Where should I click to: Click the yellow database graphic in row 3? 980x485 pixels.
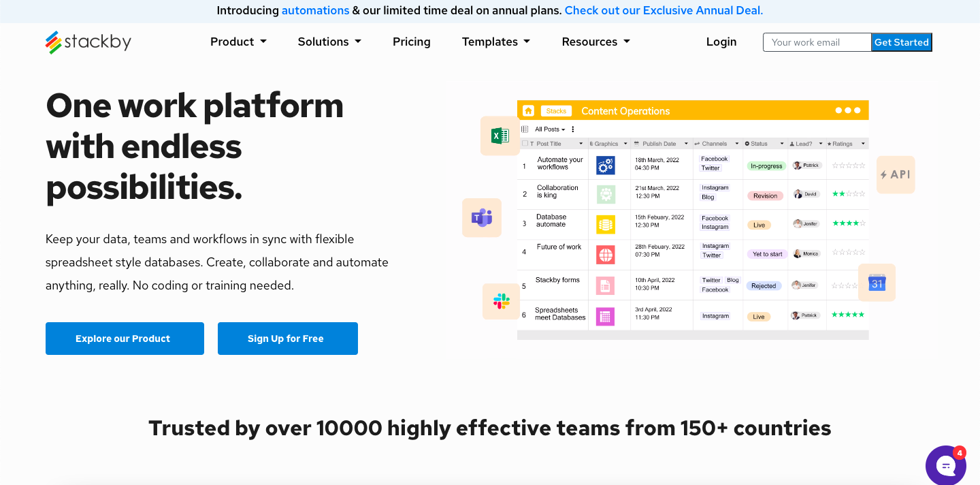[x=606, y=224]
